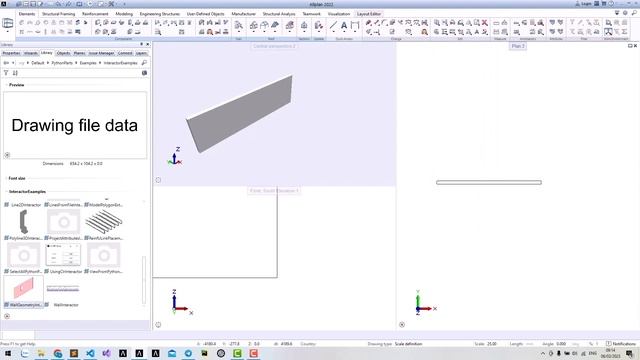This screenshot has width=640, height=360.
Task: Go to PythonParts in the library breadcrumb
Action: pos(62,63)
